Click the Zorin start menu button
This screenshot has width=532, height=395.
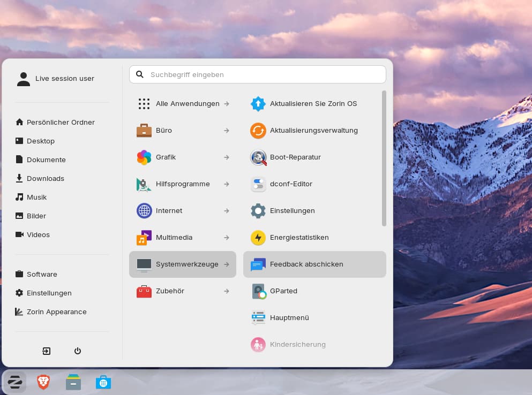(x=14, y=382)
